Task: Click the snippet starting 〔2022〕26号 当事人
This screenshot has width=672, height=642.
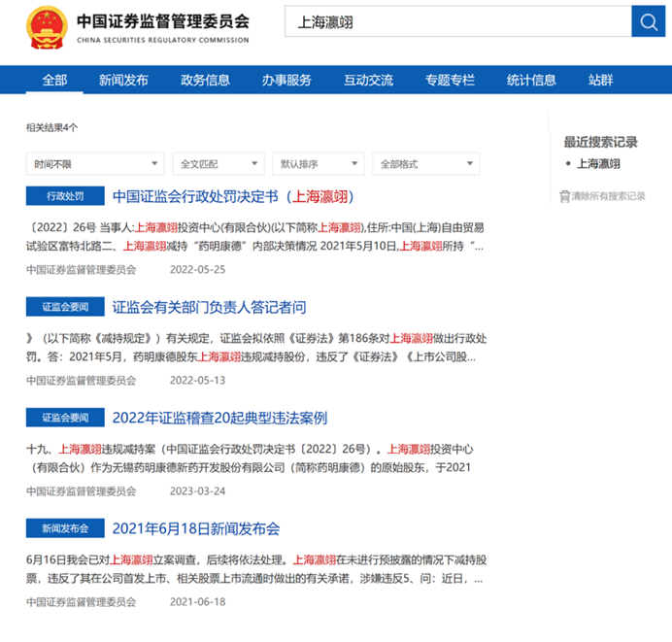Action: coord(255,237)
